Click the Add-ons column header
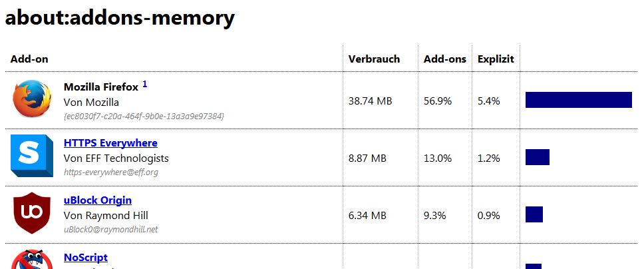Viewport: 644px width, 269px height. click(x=444, y=59)
